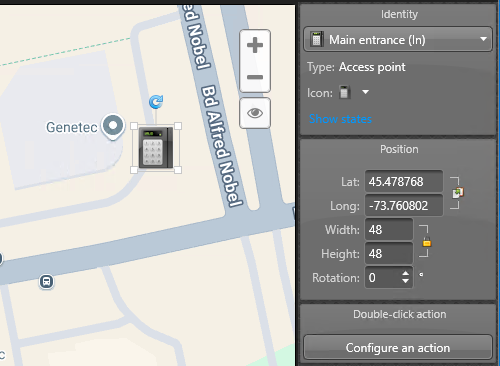Expand the Icon selection dropdown arrow

(365, 92)
